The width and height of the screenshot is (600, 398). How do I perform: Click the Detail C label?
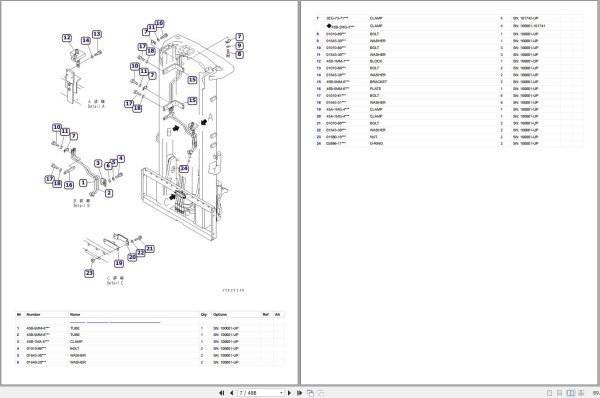coord(115,283)
